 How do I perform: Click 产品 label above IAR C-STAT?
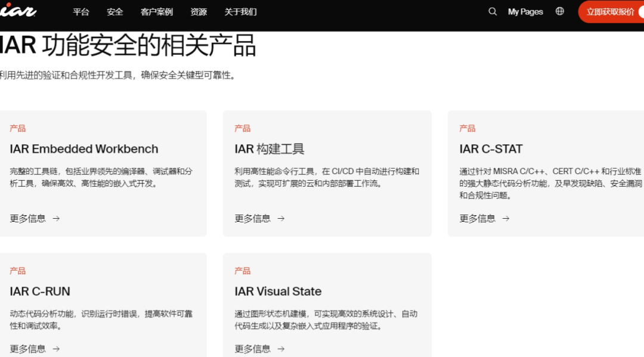coord(467,129)
